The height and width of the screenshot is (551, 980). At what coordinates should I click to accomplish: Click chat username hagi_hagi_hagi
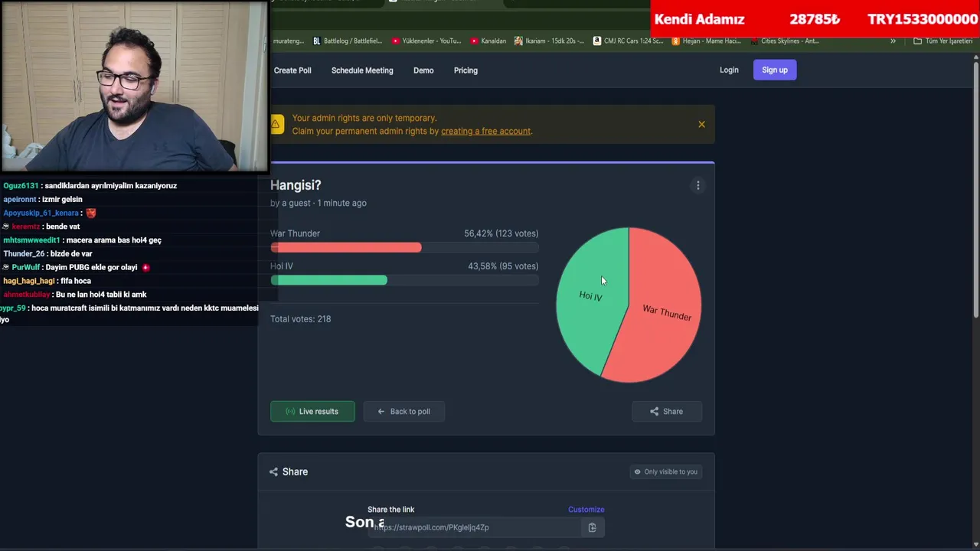click(x=29, y=281)
